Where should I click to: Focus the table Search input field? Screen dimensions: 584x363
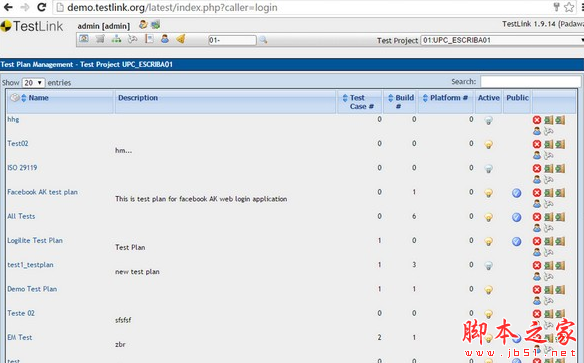point(530,82)
